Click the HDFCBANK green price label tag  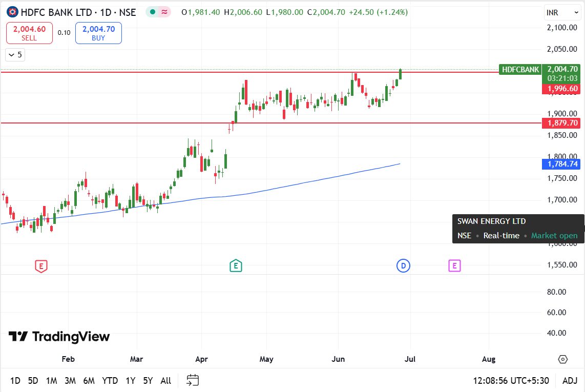520,70
